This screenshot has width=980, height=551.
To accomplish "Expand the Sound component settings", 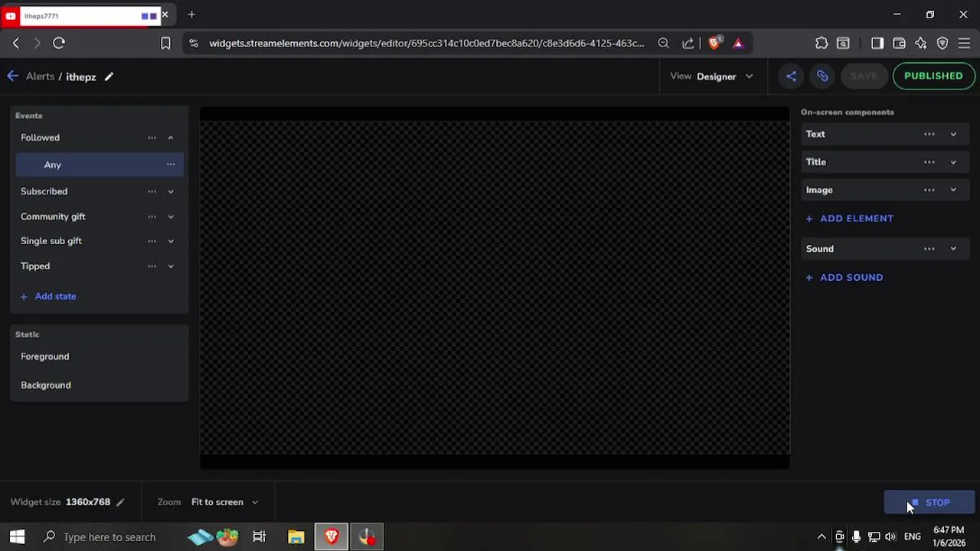I will coord(953,249).
